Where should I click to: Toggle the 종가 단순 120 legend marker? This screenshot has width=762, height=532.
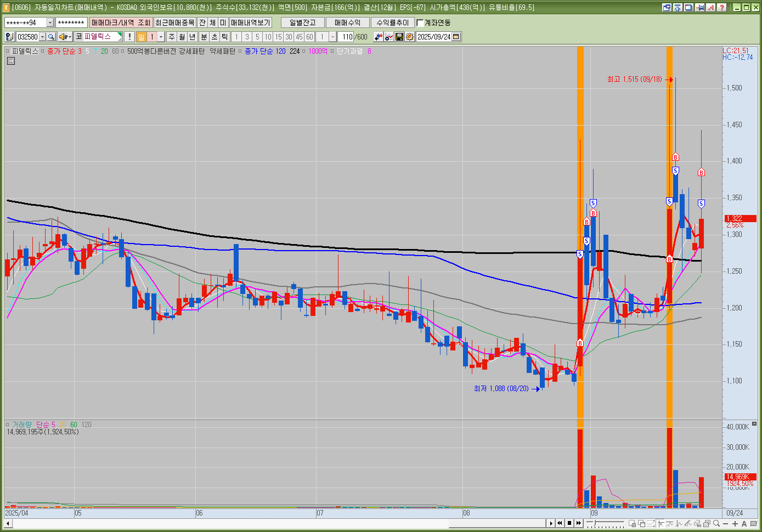[x=240, y=51]
